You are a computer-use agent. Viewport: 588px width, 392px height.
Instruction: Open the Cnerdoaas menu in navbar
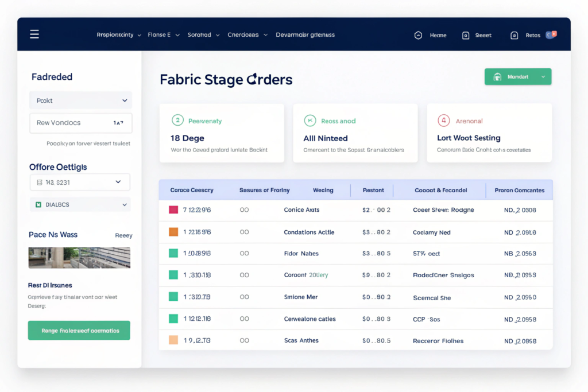point(247,35)
